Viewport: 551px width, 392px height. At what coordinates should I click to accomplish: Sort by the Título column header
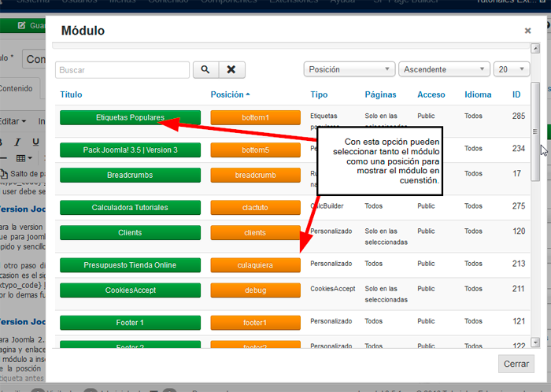[71, 94]
